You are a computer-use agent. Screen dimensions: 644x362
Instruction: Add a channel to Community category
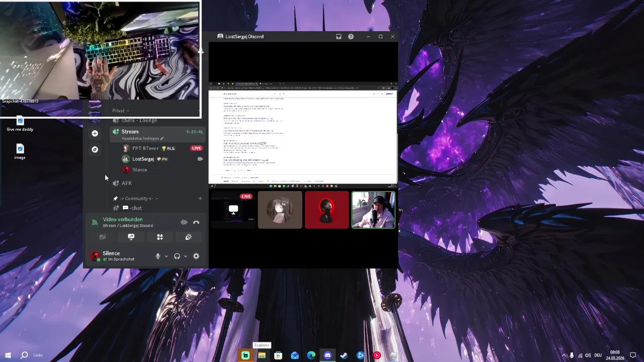point(200,199)
